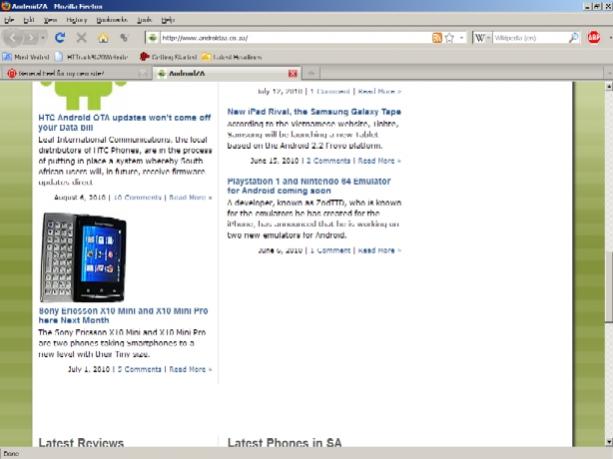Click the Stop loading X icon
Image resolution: width=613 pixels, height=459 pixels.
(81, 38)
